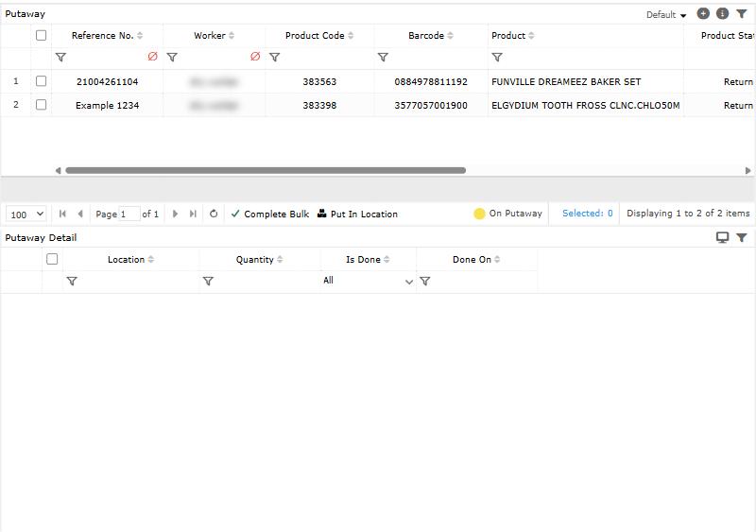This screenshot has width=756, height=532.
Task: Toggle select-all checkbox in Putaway Detail
Action: pos(52,259)
